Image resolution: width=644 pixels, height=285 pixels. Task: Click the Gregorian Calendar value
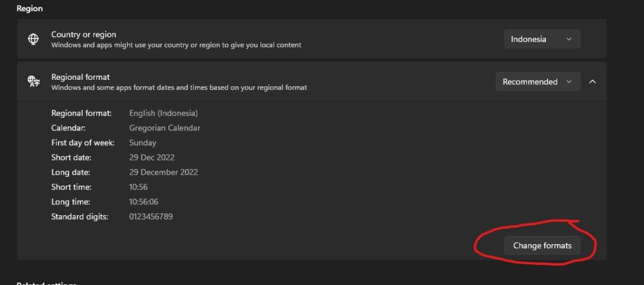coord(165,128)
